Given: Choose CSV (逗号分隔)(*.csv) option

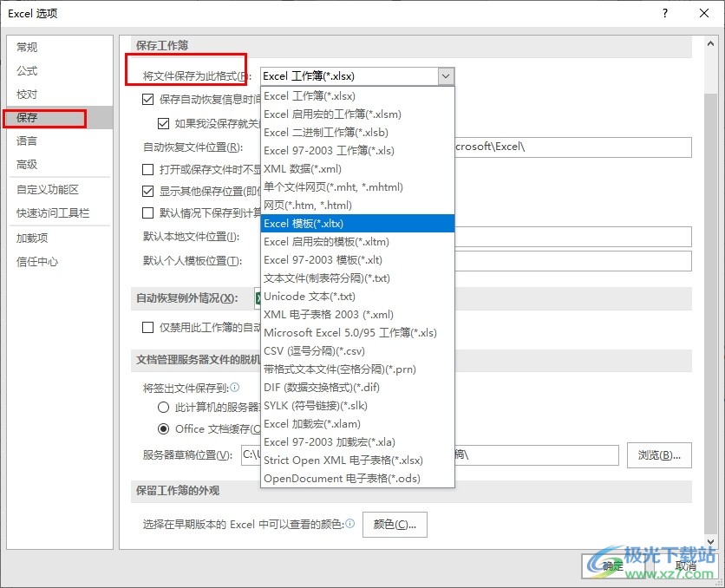Looking at the screenshot, I should pos(357,351).
